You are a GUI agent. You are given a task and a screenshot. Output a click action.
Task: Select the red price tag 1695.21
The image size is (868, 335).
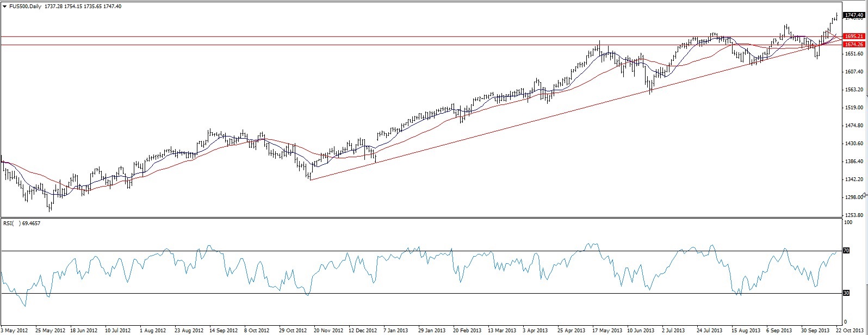point(853,36)
